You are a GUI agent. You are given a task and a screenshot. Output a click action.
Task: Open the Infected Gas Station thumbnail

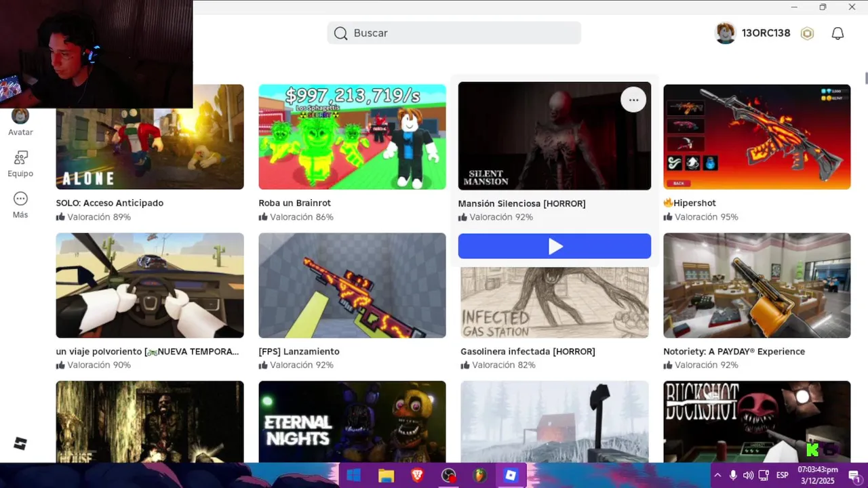555,302
